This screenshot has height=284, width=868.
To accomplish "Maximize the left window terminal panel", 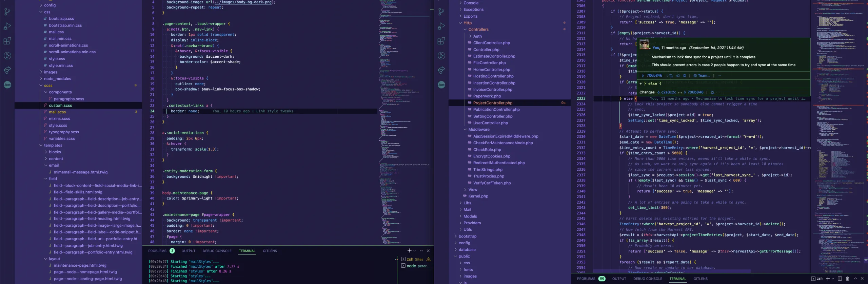I will [x=421, y=251].
